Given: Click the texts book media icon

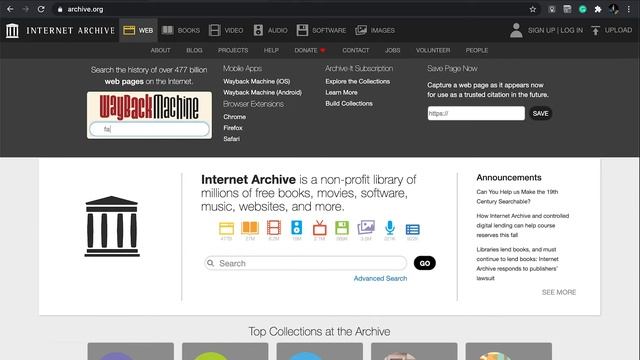Looking at the screenshot, I should [x=250, y=228].
